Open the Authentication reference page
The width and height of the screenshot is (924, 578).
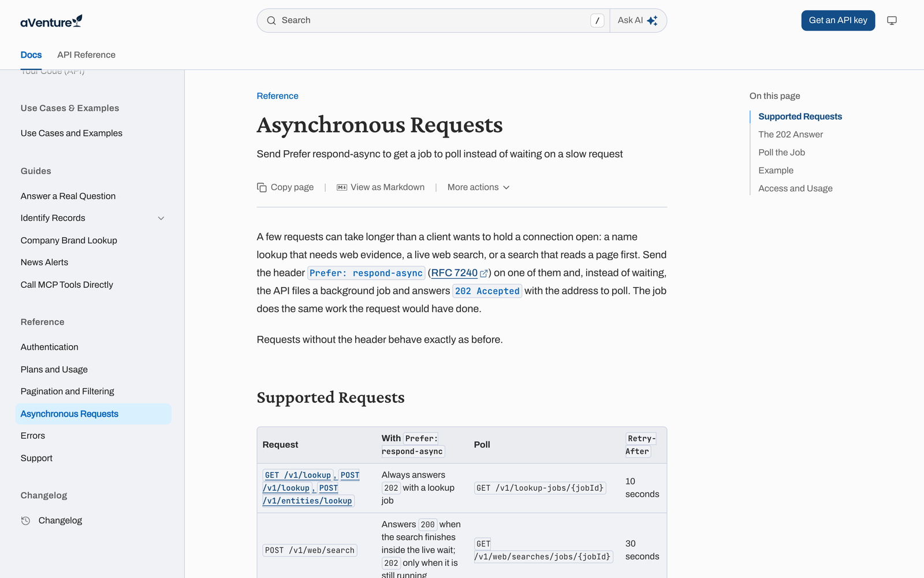click(x=50, y=347)
